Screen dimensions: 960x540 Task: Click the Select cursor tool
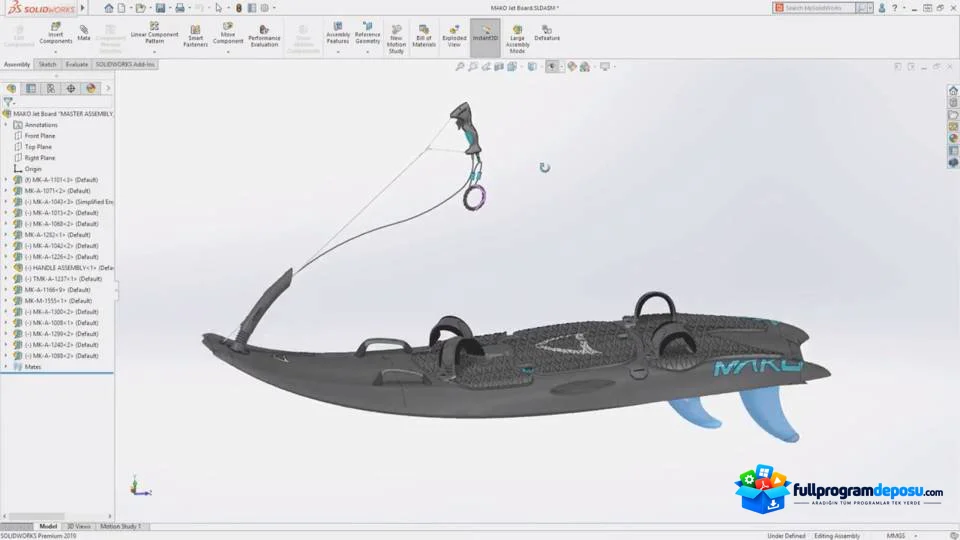[219, 8]
